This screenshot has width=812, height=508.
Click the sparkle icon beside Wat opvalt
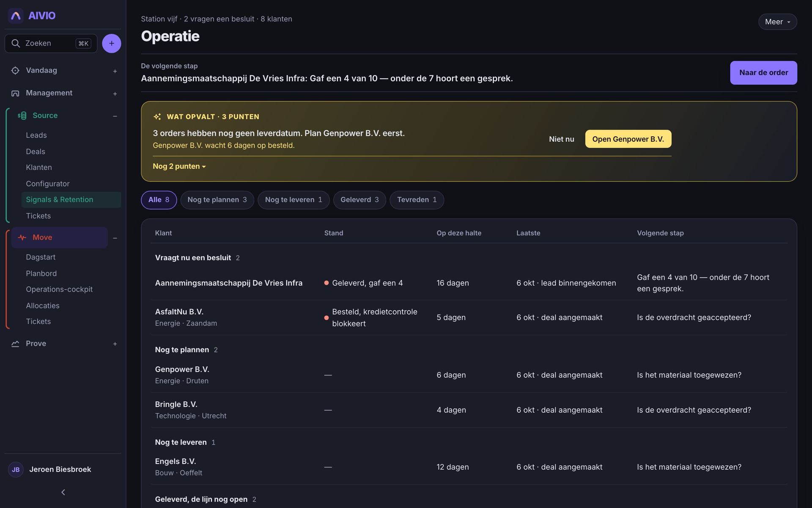tap(157, 116)
